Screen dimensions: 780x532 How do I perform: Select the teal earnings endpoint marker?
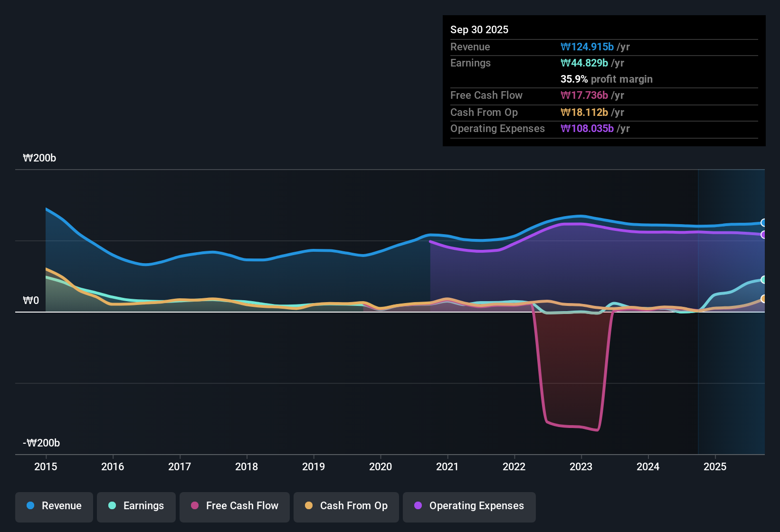[x=763, y=280]
